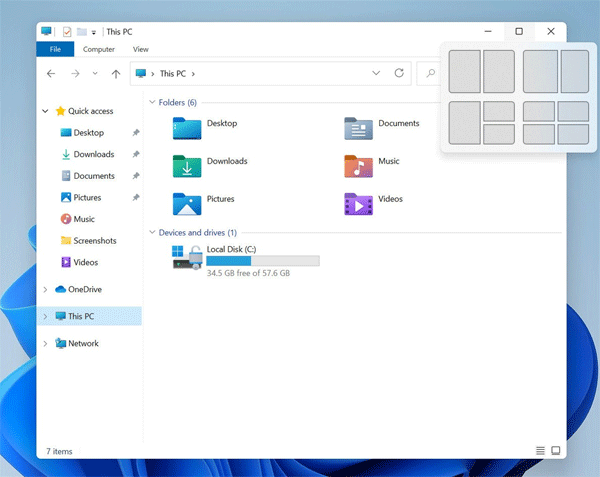Screen dimensions: 600x477
Task: Expand the This PC tree node
Action: tap(45, 316)
